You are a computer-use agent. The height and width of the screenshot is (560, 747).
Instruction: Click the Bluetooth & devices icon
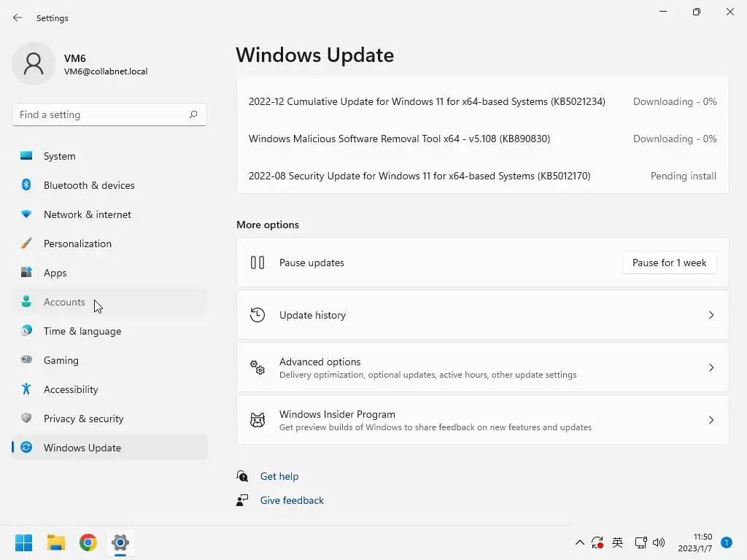(26, 185)
